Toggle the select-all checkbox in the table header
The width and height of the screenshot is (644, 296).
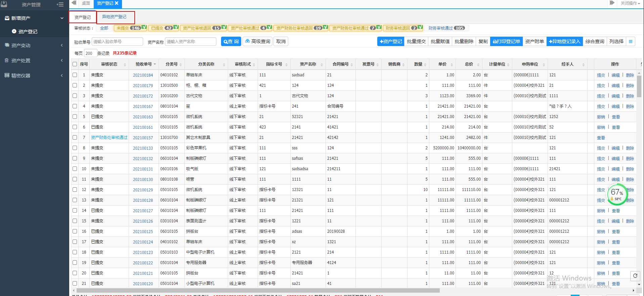coord(75,64)
